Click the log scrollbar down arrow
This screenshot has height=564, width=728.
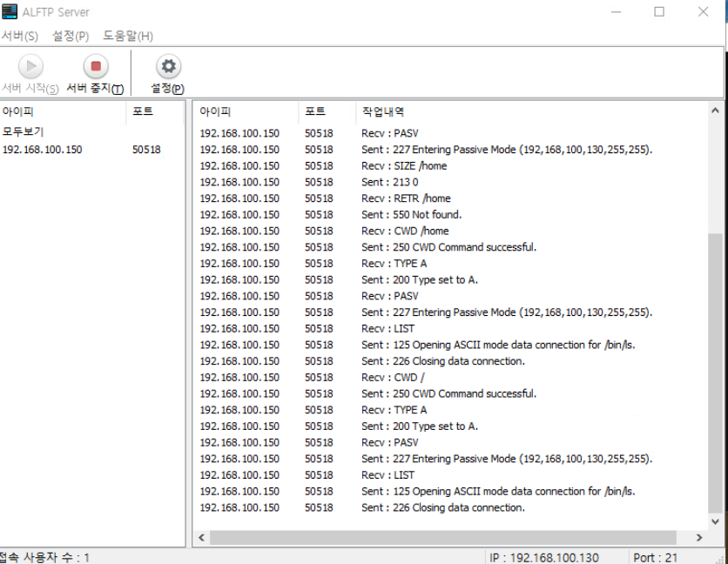click(715, 521)
